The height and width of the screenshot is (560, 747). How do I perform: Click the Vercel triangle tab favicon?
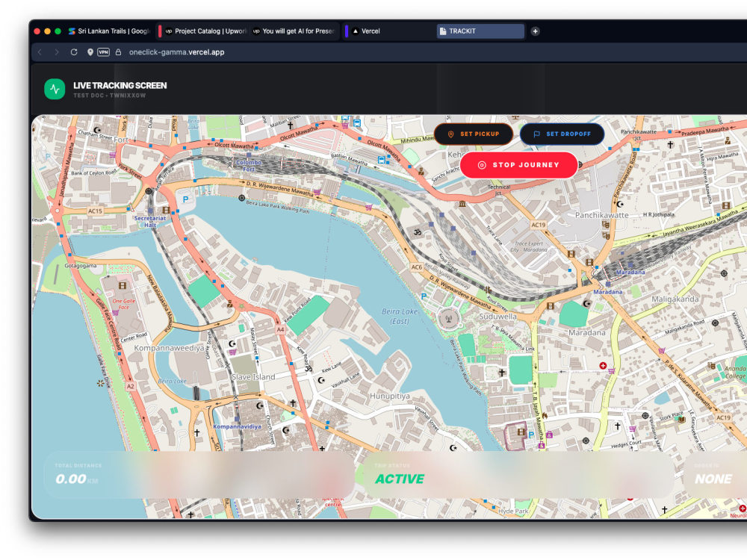click(356, 31)
